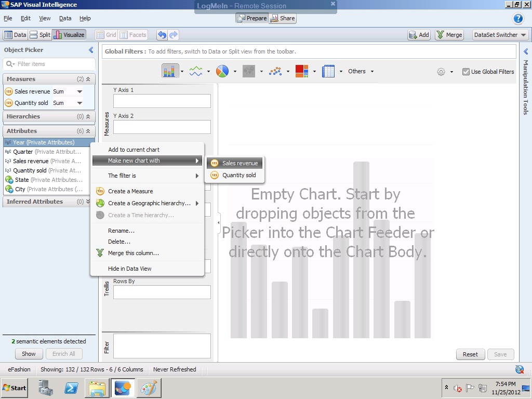Screen dimensions: 532x399
Task: Toggle Use Global Filters checkbox
Action: click(466, 72)
